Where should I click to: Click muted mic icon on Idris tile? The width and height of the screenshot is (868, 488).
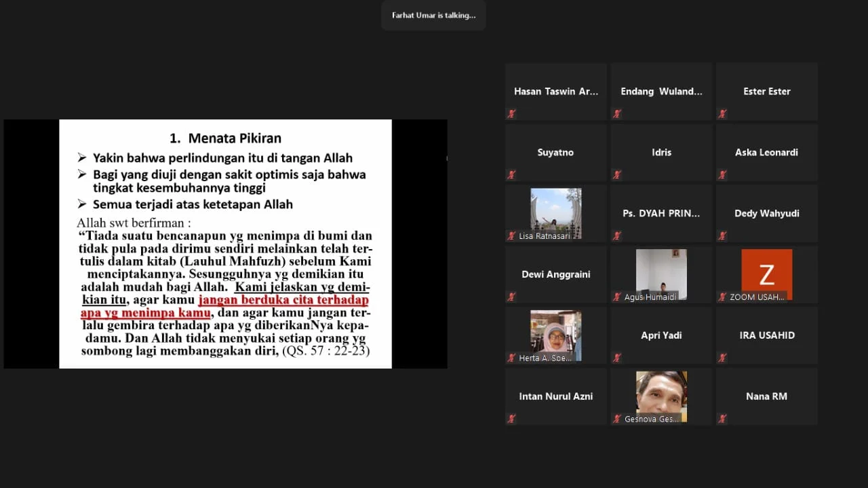(617, 175)
